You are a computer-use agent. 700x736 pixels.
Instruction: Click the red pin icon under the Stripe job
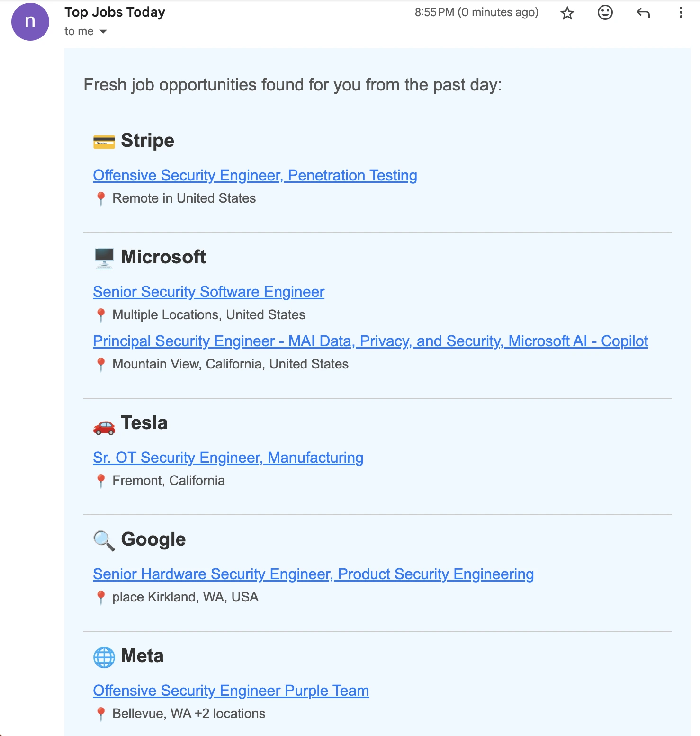click(101, 198)
